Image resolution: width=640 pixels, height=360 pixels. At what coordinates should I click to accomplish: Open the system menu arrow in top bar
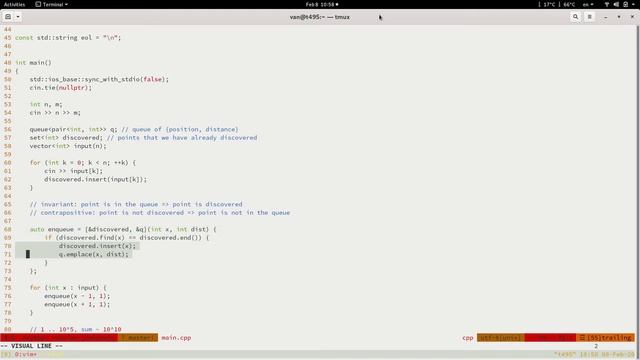(x=634, y=4)
